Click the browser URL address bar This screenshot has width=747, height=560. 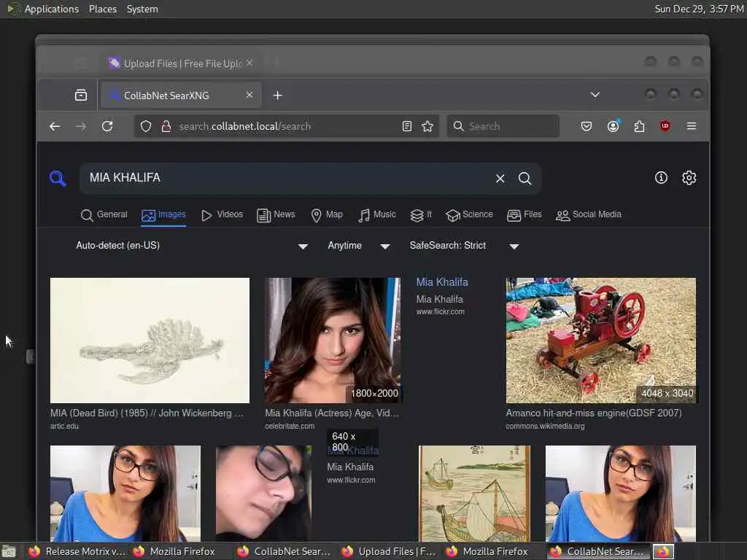pyautogui.click(x=286, y=126)
